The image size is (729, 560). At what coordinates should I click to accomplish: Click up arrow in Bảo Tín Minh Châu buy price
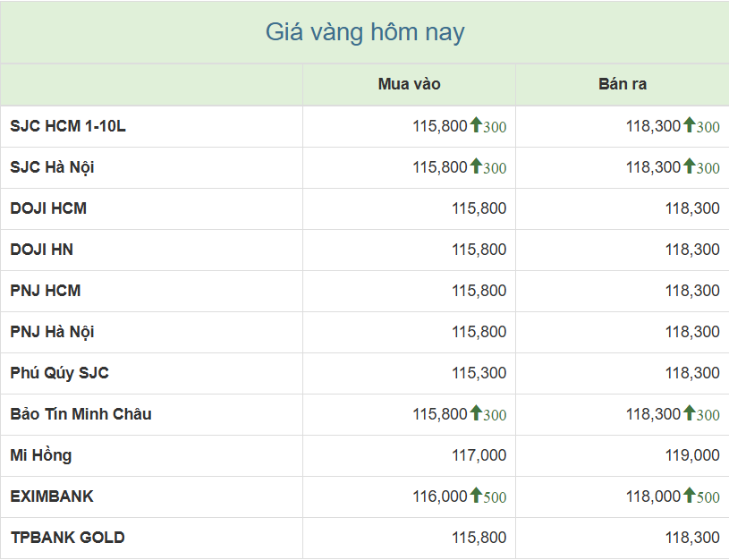476,414
